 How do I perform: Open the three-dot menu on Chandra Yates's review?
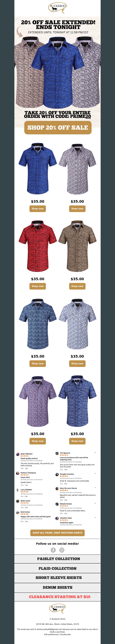pyautogui.click(x=95, y=518)
